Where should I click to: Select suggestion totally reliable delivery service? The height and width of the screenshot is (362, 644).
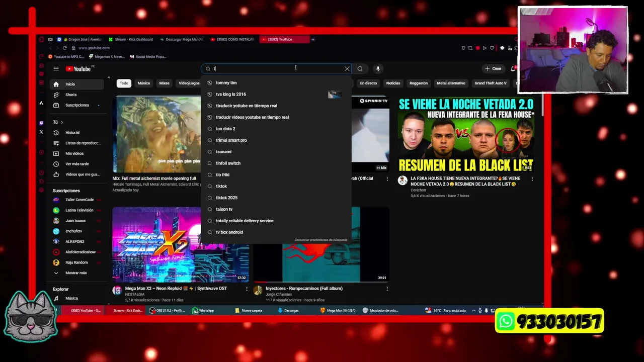point(276,221)
